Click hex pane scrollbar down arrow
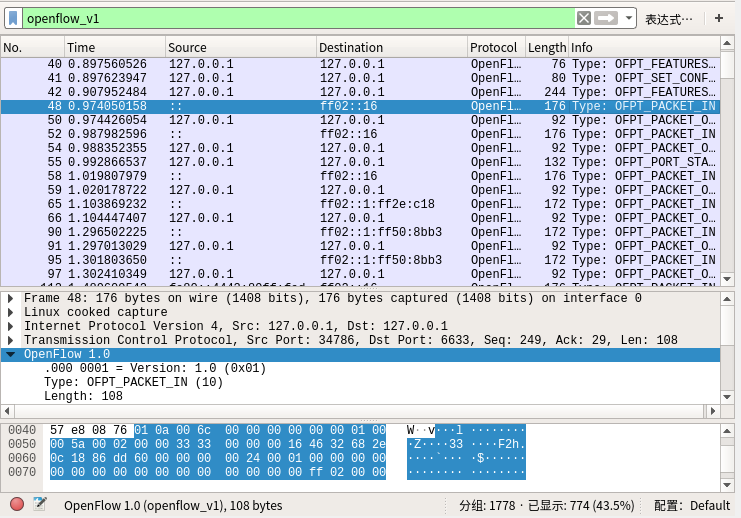 pos(727,485)
